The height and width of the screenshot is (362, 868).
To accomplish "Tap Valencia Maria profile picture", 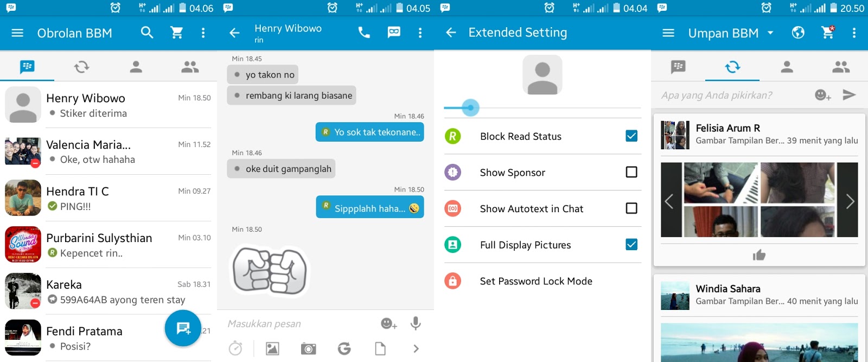I will [23, 151].
